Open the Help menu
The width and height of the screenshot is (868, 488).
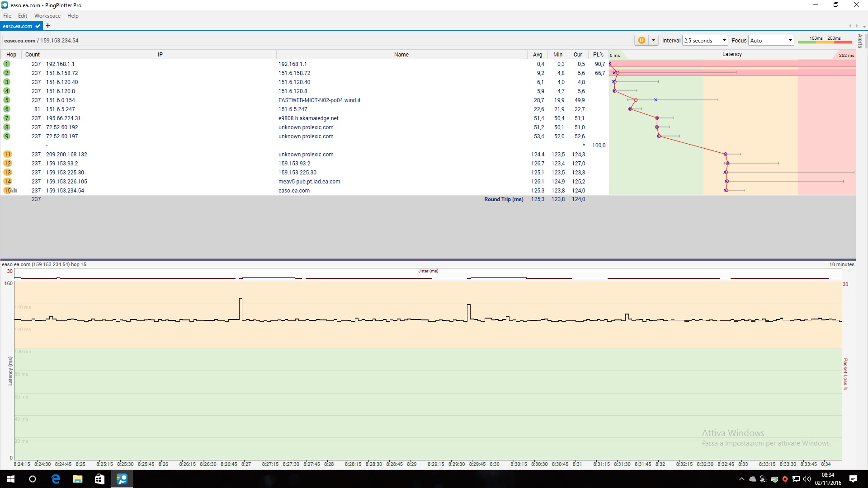coord(73,16)
